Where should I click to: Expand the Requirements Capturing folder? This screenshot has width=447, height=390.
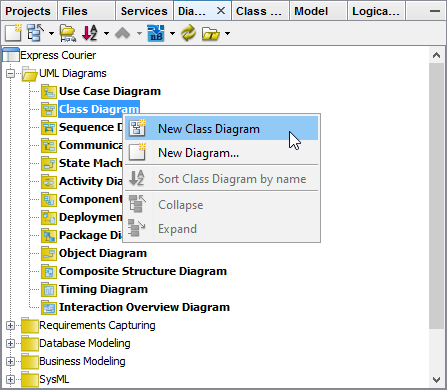10,325
